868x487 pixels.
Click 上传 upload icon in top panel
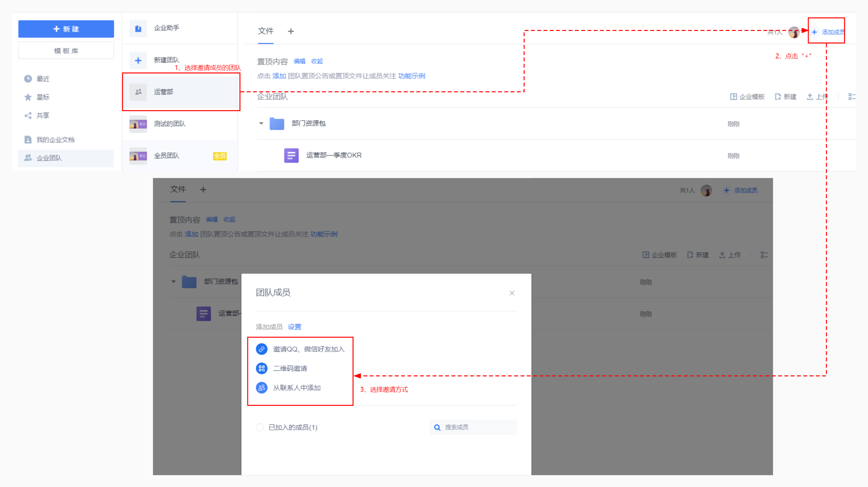click(x=810, y=97)
